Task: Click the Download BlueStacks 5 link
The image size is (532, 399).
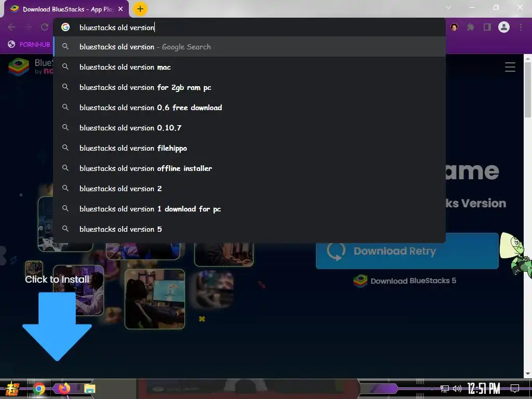Action: click(405, 281)
